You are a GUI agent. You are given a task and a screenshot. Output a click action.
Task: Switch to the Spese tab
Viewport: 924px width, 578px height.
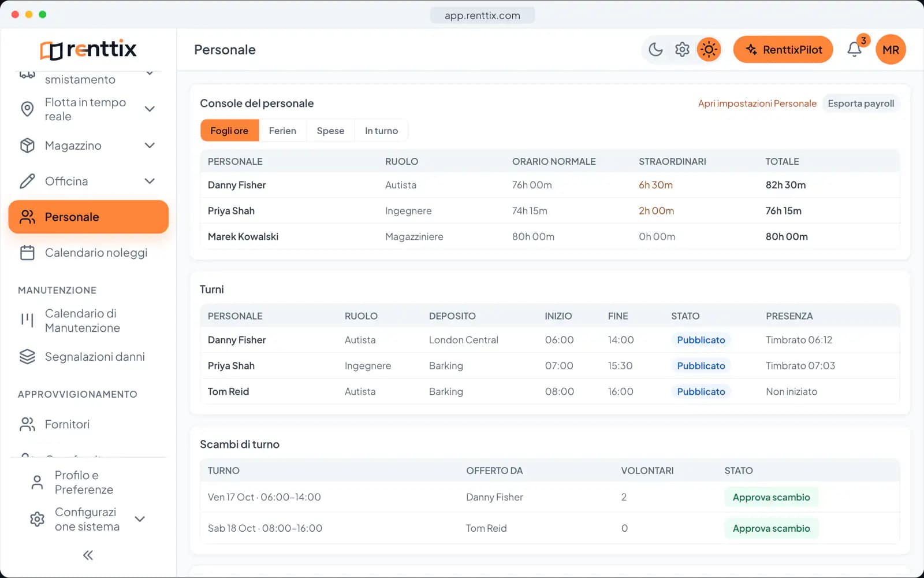click(x=330, y=131)
